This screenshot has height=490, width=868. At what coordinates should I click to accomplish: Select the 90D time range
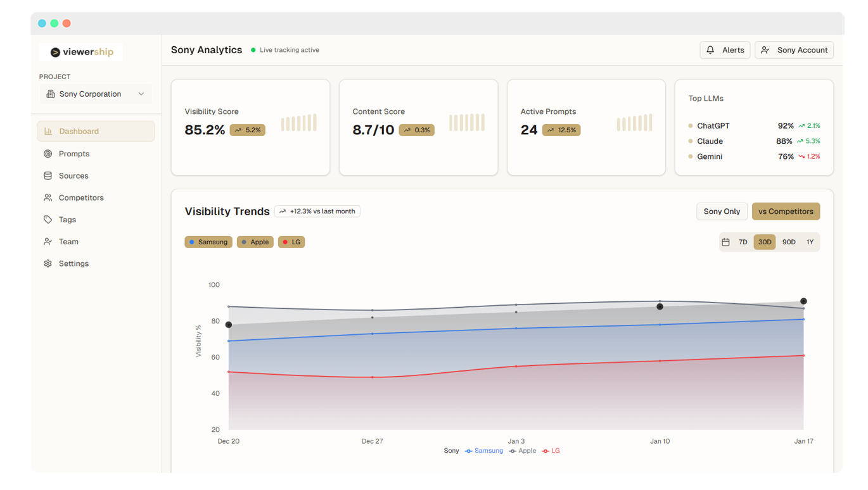789,242
